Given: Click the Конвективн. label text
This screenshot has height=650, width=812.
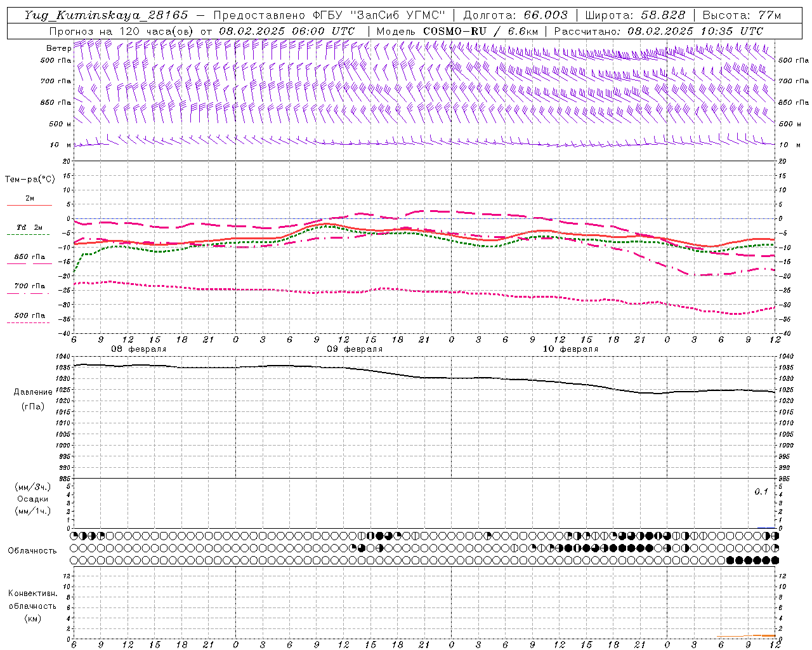Looking at the screenshot, I should [33, 594].
